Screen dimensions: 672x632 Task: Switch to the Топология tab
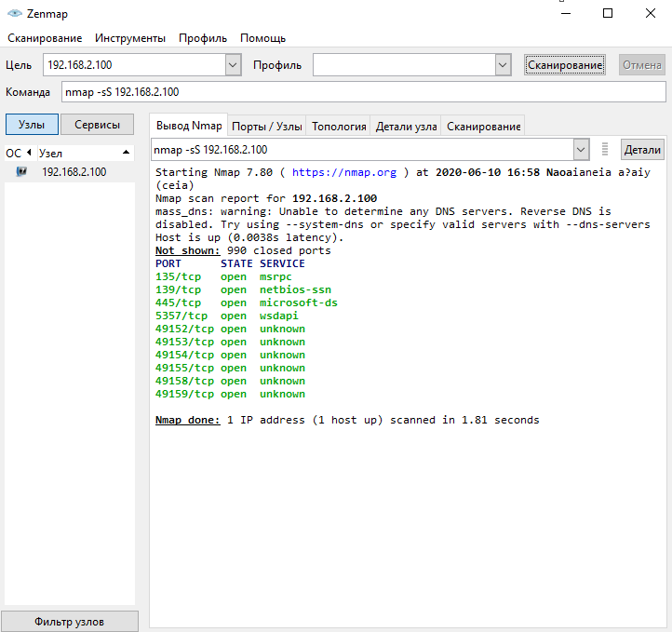(339, 126)
